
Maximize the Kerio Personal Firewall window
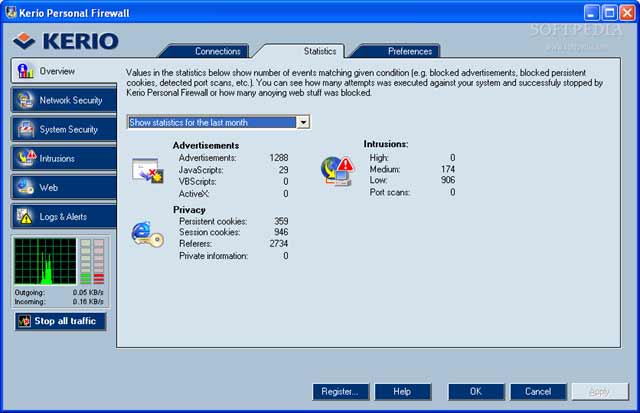coord(609,13)
